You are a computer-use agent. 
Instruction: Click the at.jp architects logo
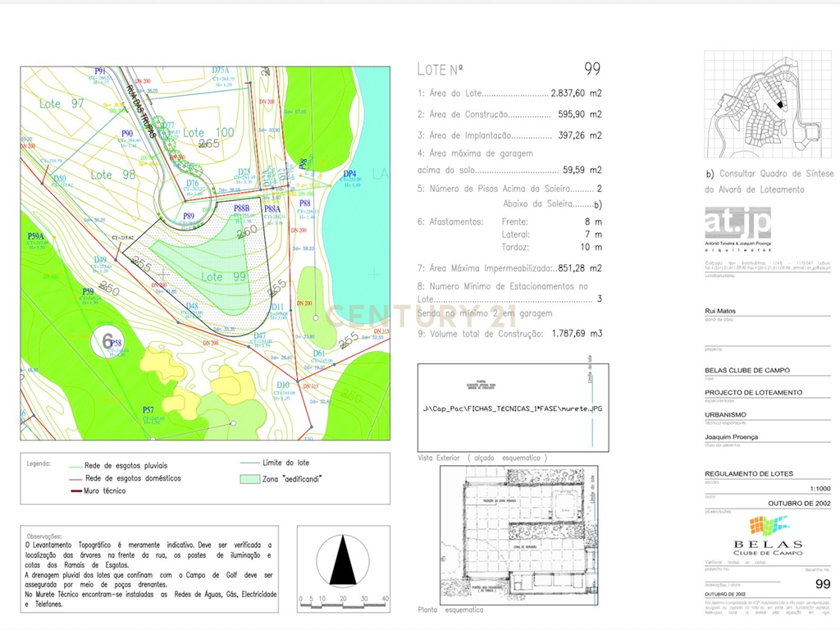tap(738, 229)
